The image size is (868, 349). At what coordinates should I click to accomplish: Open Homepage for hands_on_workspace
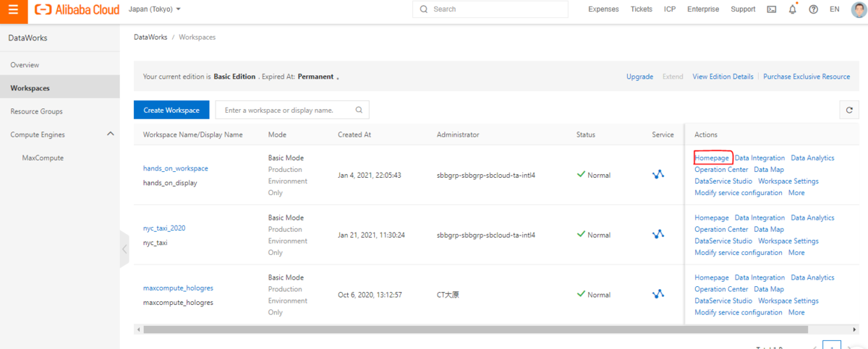pyautogui.click(x=712, y=158)
